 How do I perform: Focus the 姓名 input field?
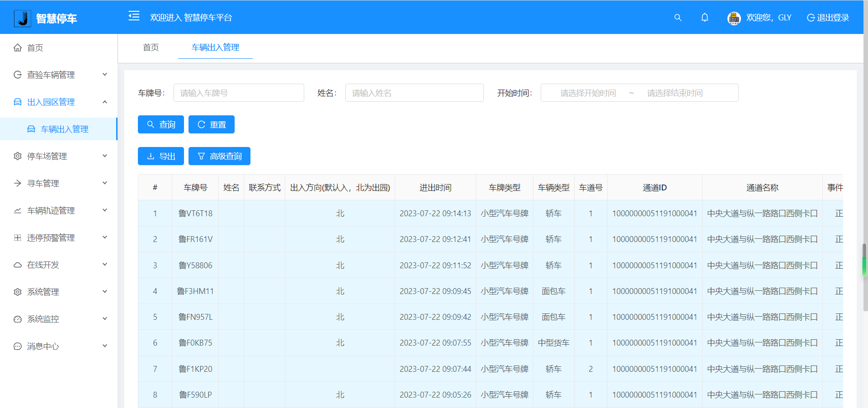click(x=415, y=93)
